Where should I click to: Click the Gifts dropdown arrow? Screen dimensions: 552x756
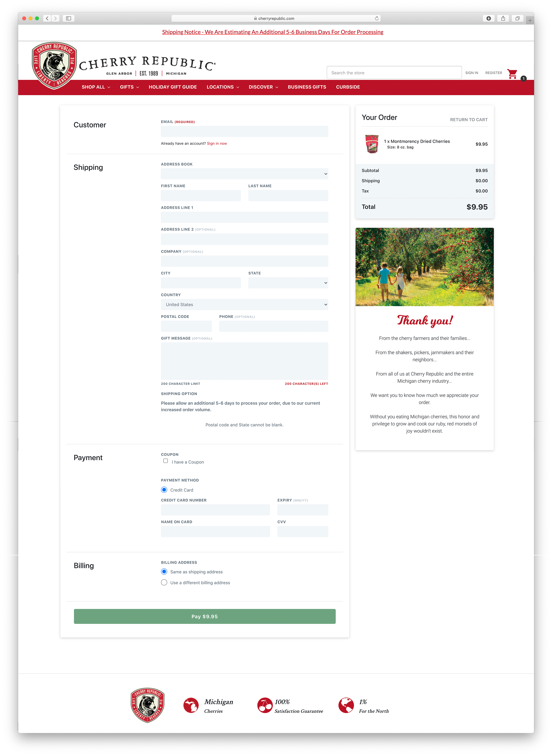point(136,87)
